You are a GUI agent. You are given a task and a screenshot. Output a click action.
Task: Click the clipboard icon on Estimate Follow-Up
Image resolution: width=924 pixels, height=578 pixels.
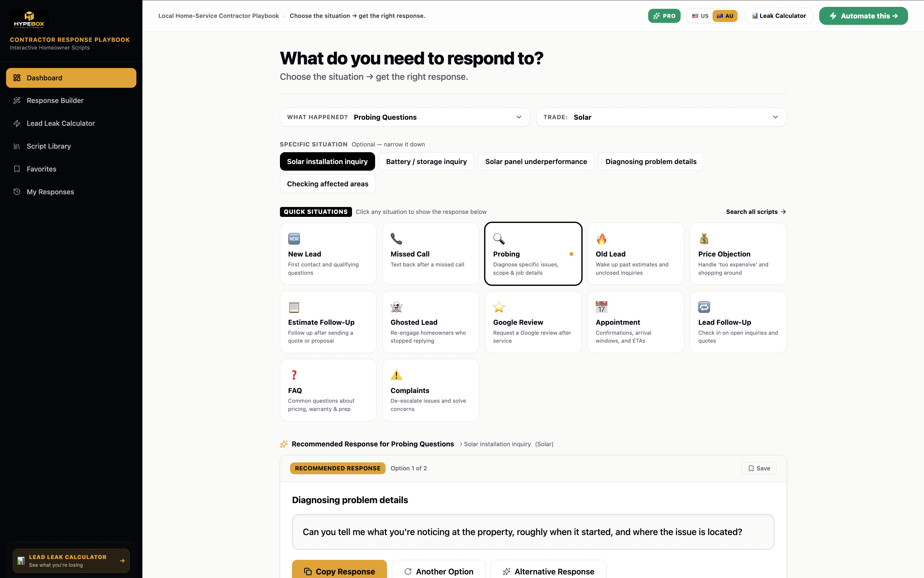294,307
